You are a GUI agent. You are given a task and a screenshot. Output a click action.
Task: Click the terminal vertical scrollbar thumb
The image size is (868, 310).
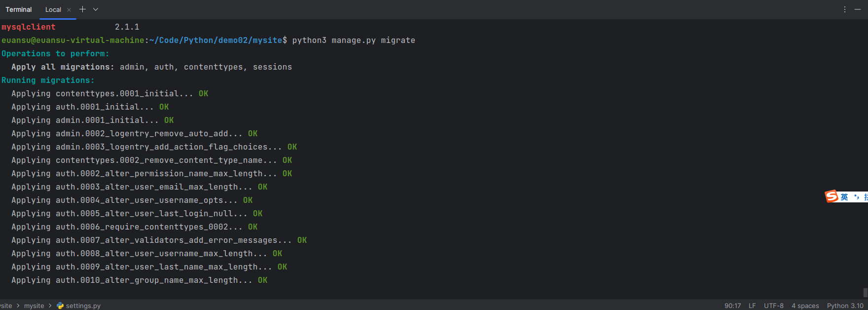click(x=865, y=293)
